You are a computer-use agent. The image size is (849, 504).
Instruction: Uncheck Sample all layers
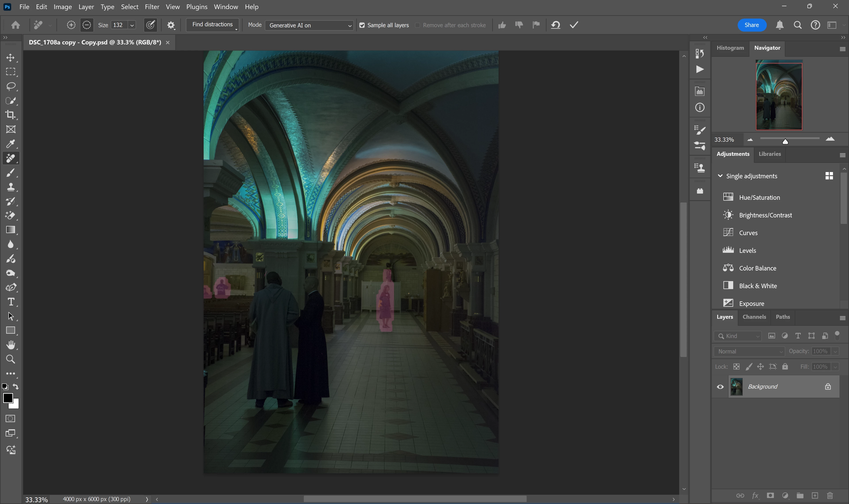[362, 25]
